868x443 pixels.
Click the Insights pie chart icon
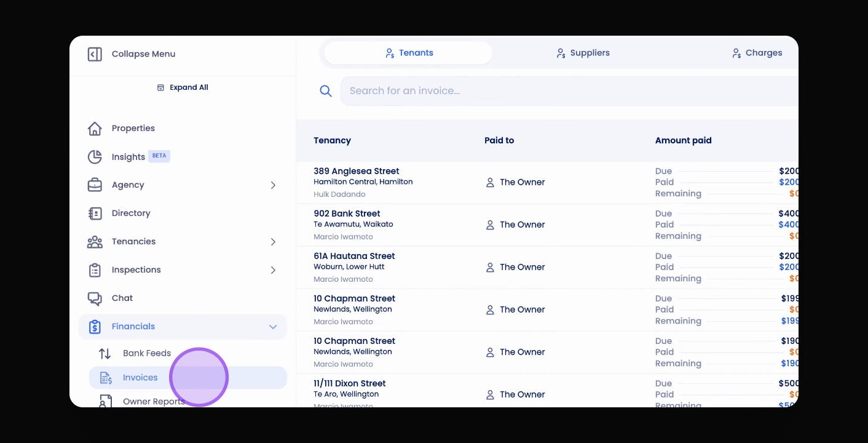[x=95, y=157]
